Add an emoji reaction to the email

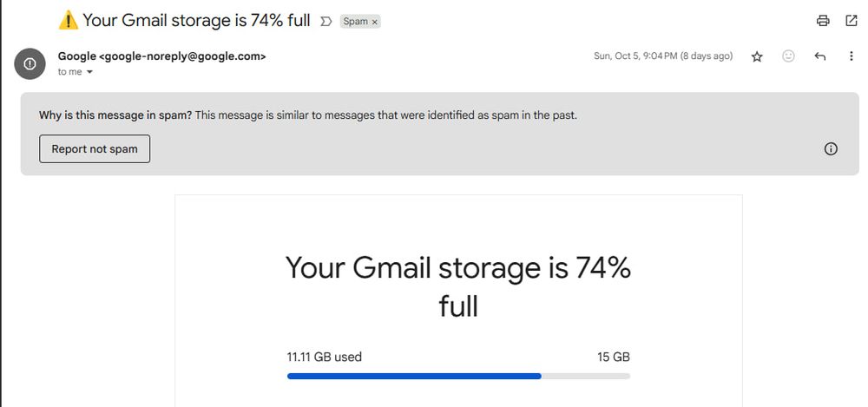[788, 56]
